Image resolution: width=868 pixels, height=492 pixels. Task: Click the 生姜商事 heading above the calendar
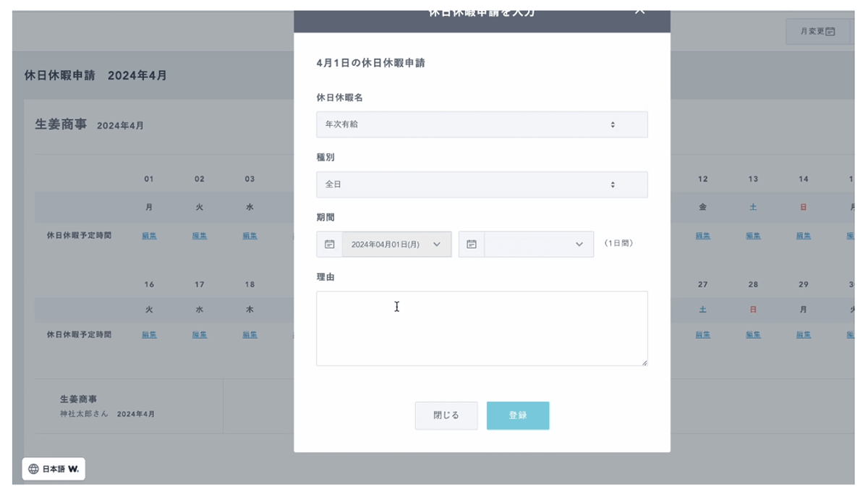point(61,124)
